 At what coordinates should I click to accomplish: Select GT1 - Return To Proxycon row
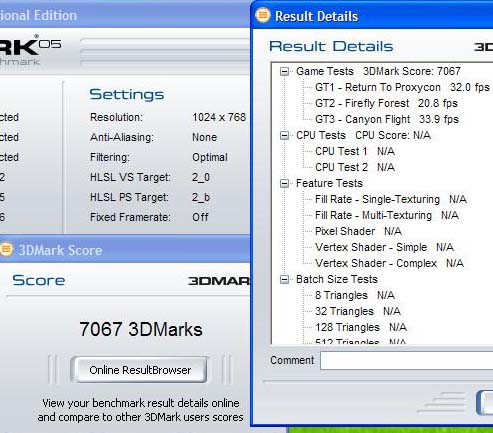tap(402, 87)
